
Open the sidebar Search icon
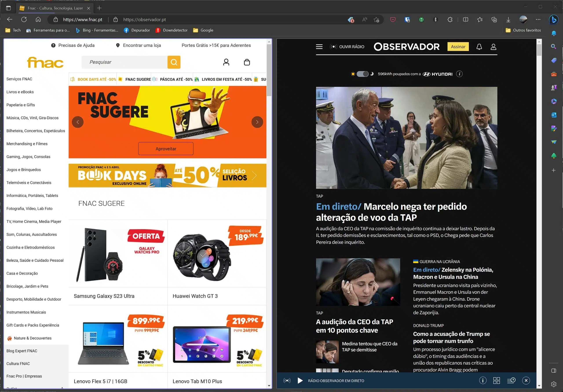[x=554, y=47]
